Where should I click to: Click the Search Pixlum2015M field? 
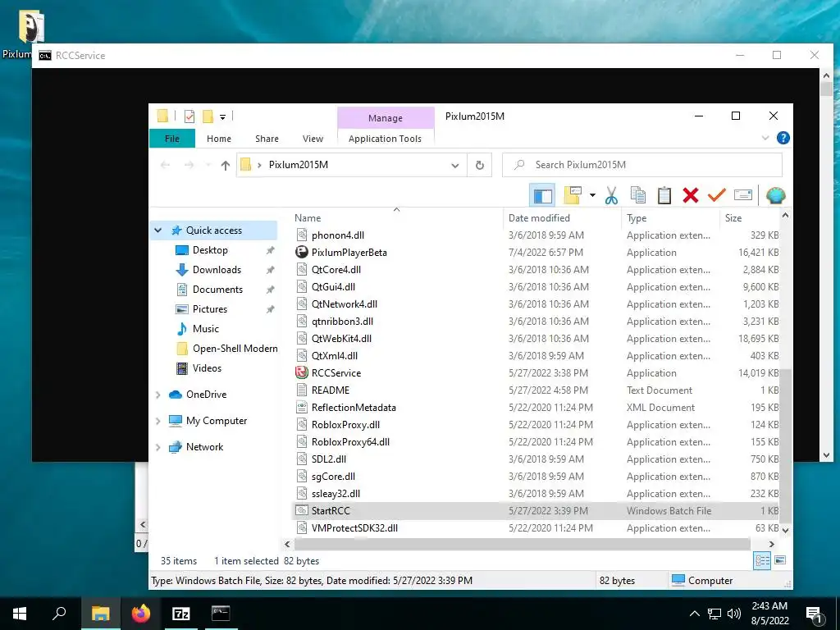(641, 165)
